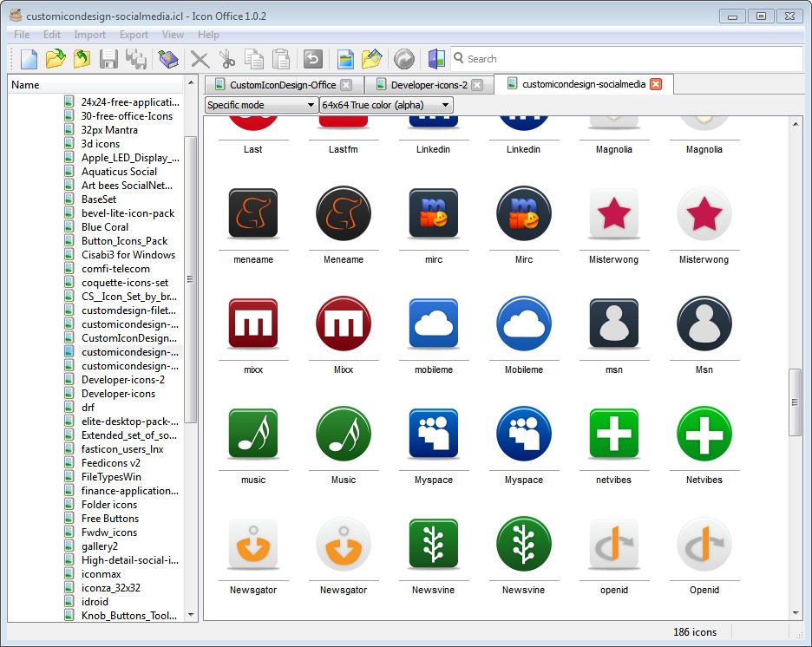The image size is (812, 647).
Task: Close the customicondesign-socialmedia tab
Action: (x=656, y=84)
